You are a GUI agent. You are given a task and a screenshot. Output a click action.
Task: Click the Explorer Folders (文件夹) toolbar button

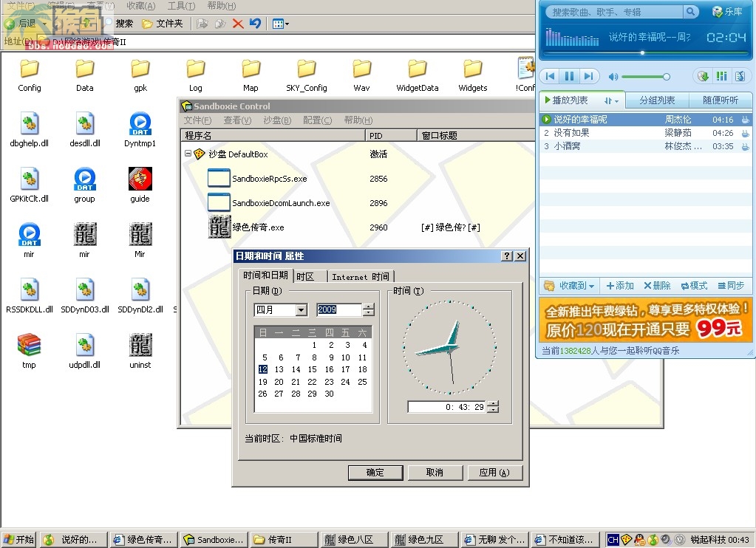pyautogui.click(x=163, y=24)
